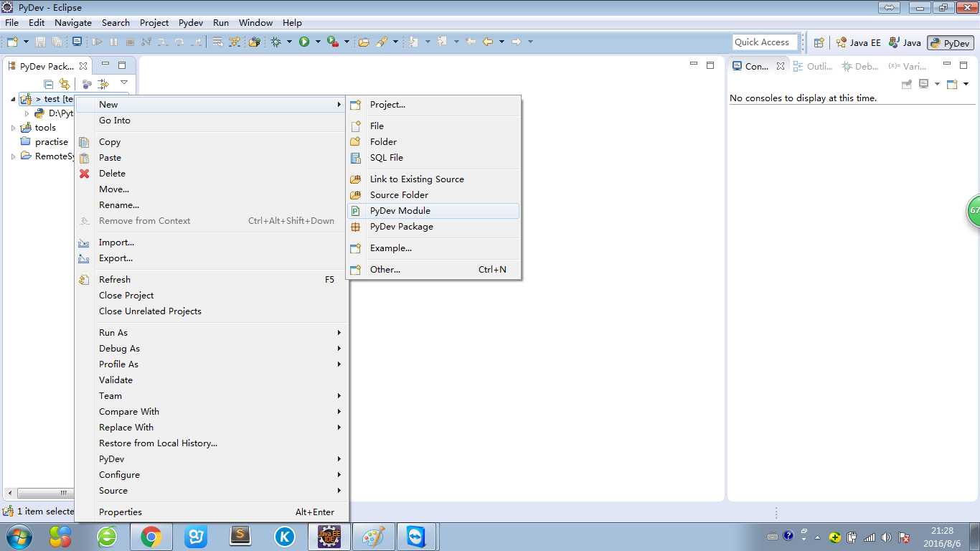The width and height of the screenshot is (980, 551).
Task: Open the Debug configurations dropdown arrow
Action: point(289,42)
